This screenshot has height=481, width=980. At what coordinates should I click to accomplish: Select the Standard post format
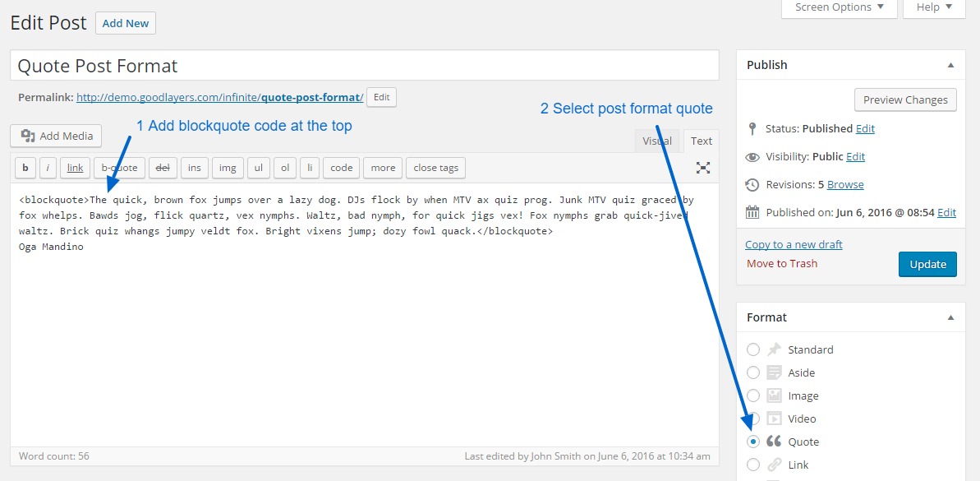[753, 349]
